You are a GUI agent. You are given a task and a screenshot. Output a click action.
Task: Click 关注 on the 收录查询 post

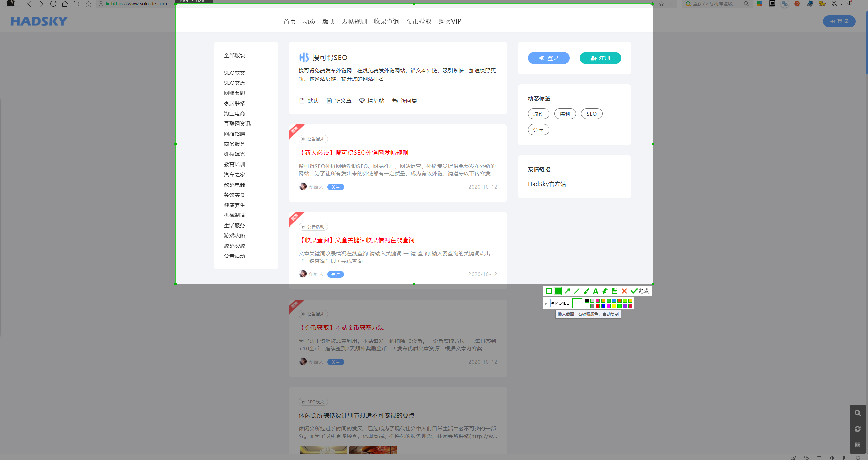pos(335,274)
